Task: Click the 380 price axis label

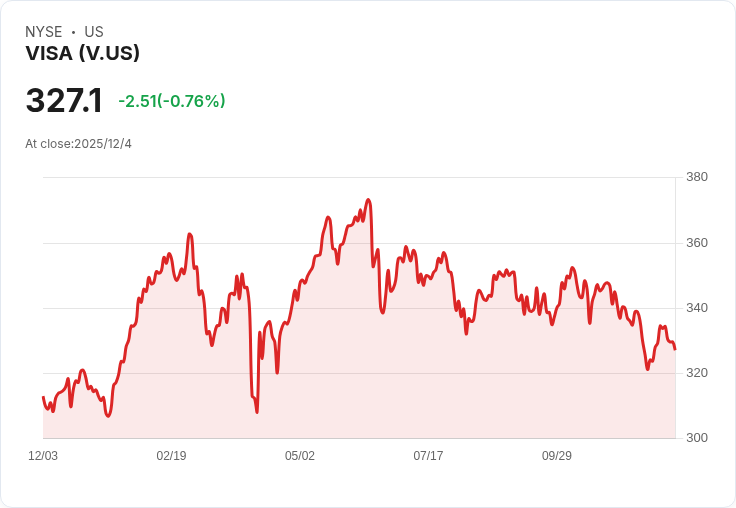Action: tap(697, 178)
